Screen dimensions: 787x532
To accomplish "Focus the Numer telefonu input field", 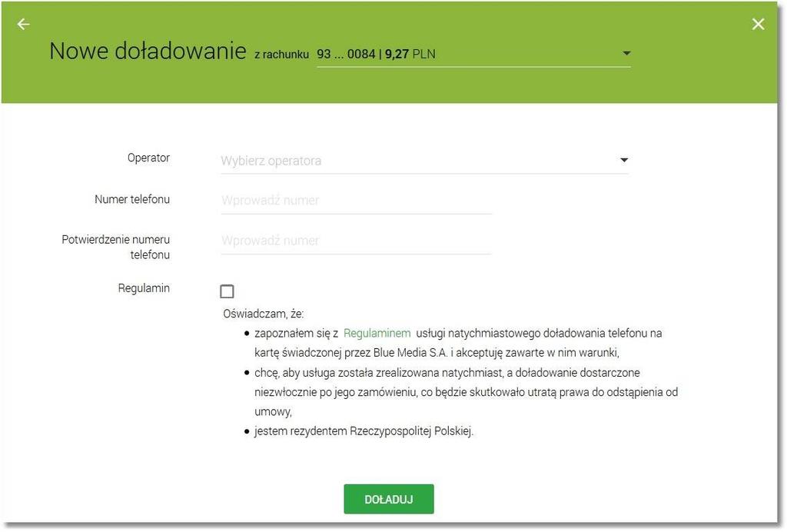I will tap(356, 200).
